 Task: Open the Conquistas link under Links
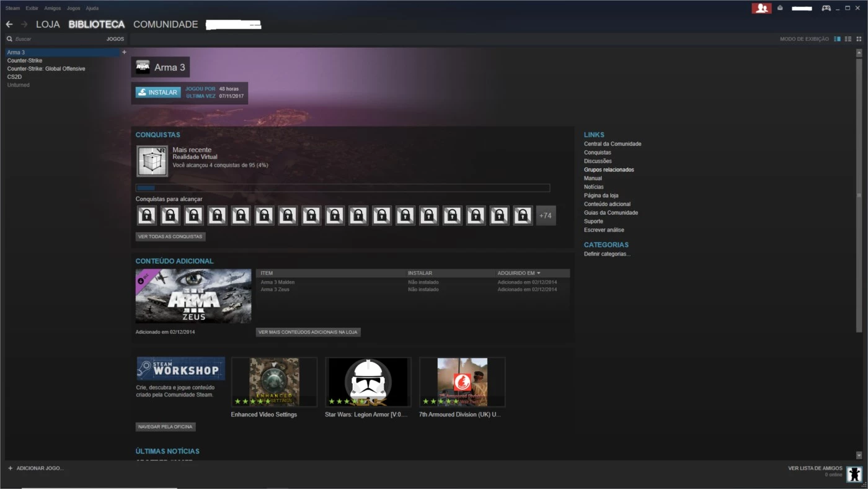(598, 153)
